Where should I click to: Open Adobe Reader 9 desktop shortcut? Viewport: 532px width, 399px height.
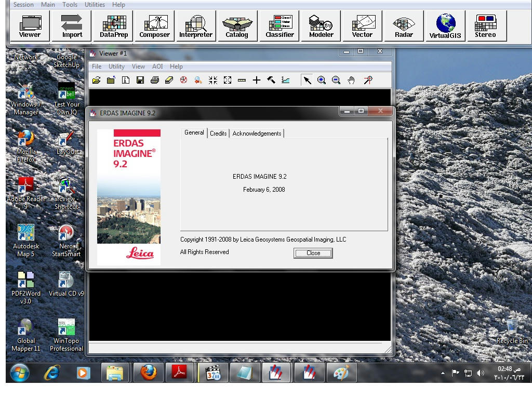coord(26,194)
